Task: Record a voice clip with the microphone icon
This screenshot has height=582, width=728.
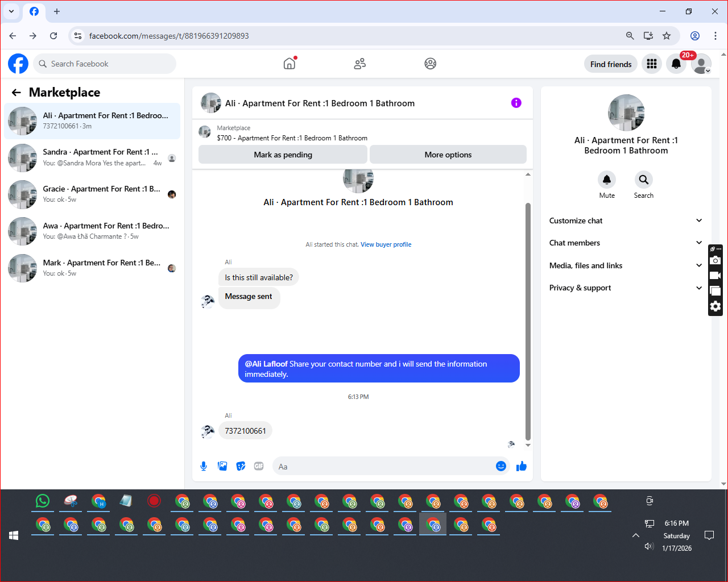Action: pos(204,466)
